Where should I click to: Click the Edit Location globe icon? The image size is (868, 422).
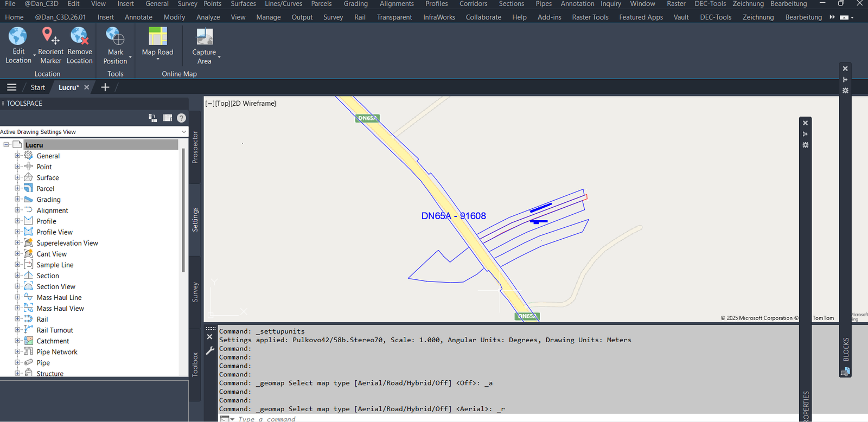pos(17,36)
